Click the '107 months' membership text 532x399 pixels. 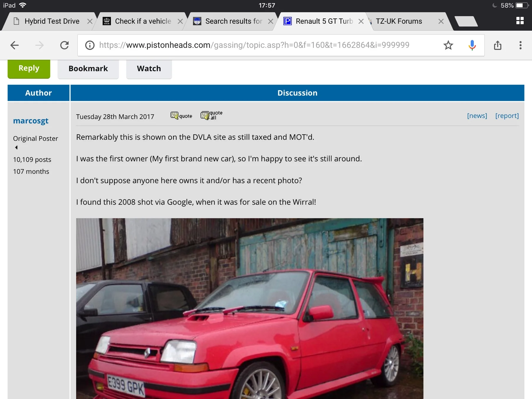click(31, 171)
